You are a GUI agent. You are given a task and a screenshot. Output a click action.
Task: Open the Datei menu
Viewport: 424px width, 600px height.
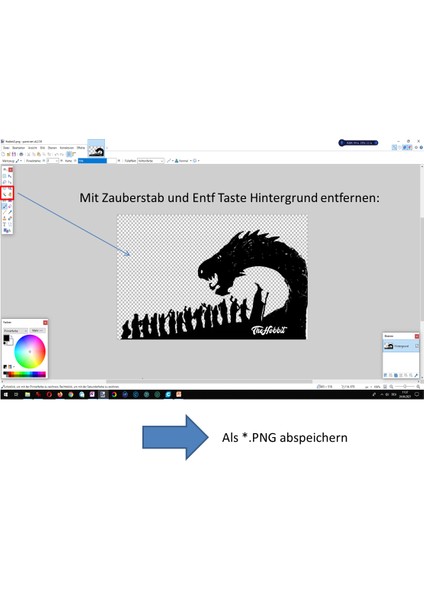pyautogui.click(x=6, y=148)
